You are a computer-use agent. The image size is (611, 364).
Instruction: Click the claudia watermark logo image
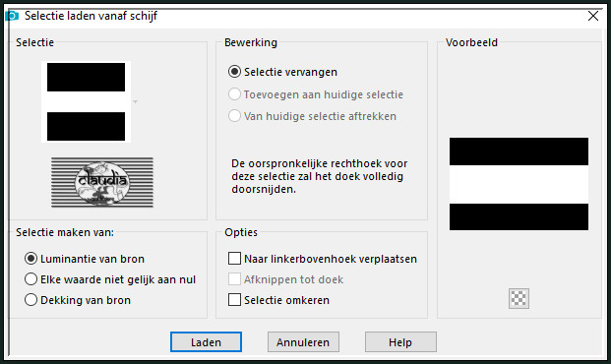tap(102, 182)
